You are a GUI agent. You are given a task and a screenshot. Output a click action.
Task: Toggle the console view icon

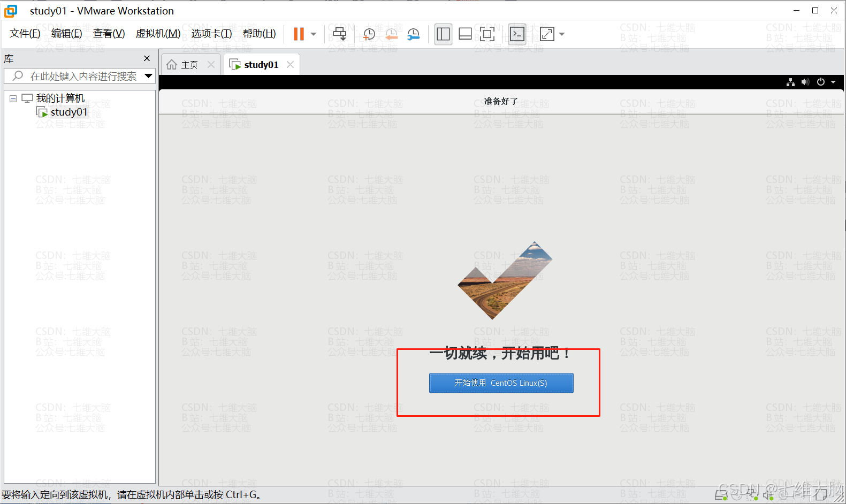click(x=517, y=34)
